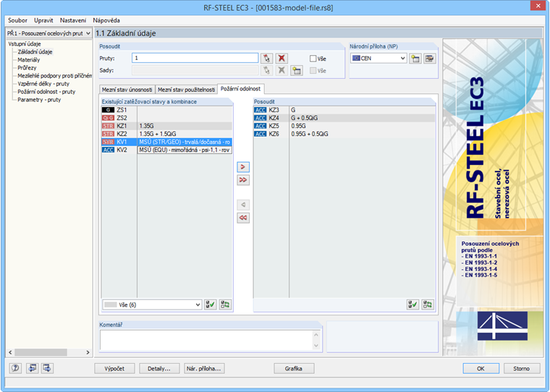This screenshot has width=550, height=392.
Task: Select the Požární odolnost tab
Action: pyautogui.click(x=240, y=89)
